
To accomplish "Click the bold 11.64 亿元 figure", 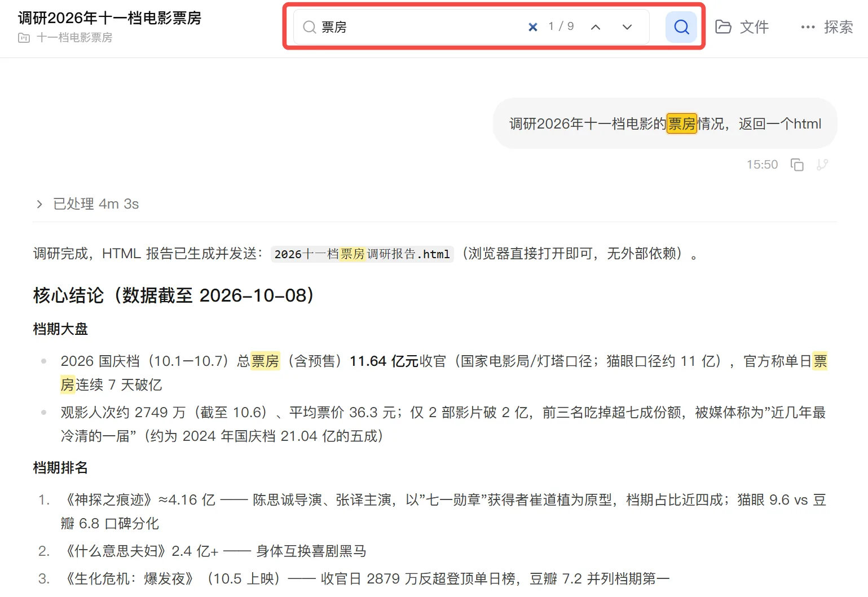I will point(384,361).
